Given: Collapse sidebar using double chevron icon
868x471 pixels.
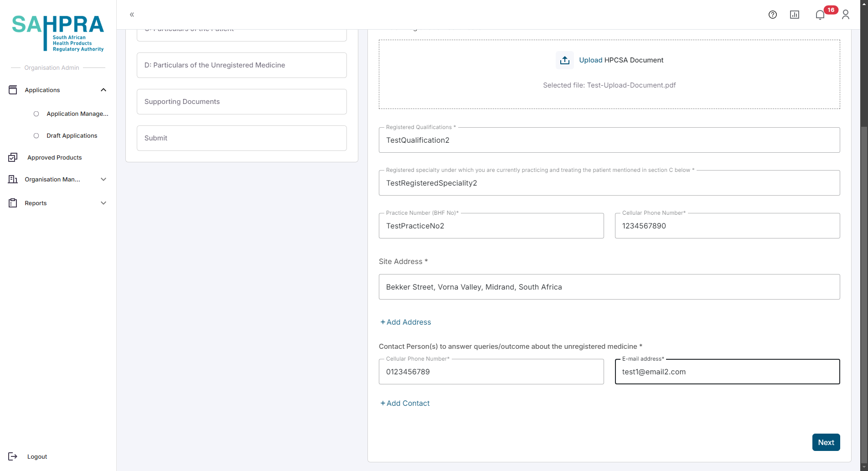Looking at the screenshot, I should click(x=132, y=15).
